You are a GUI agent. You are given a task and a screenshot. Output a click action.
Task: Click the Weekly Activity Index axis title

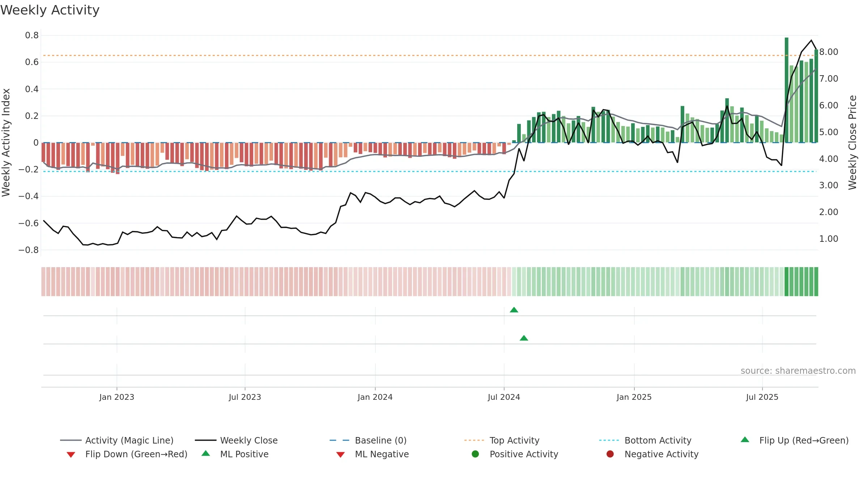tap(6, 142)
